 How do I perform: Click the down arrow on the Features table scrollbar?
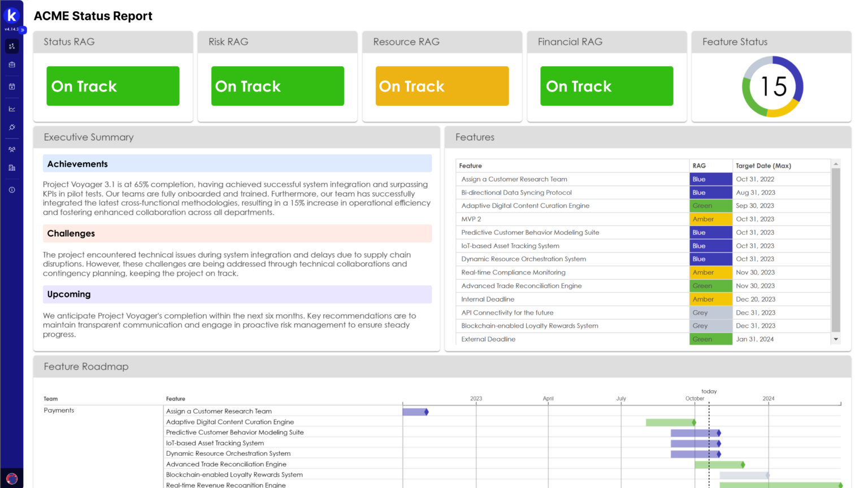point(837,338)
